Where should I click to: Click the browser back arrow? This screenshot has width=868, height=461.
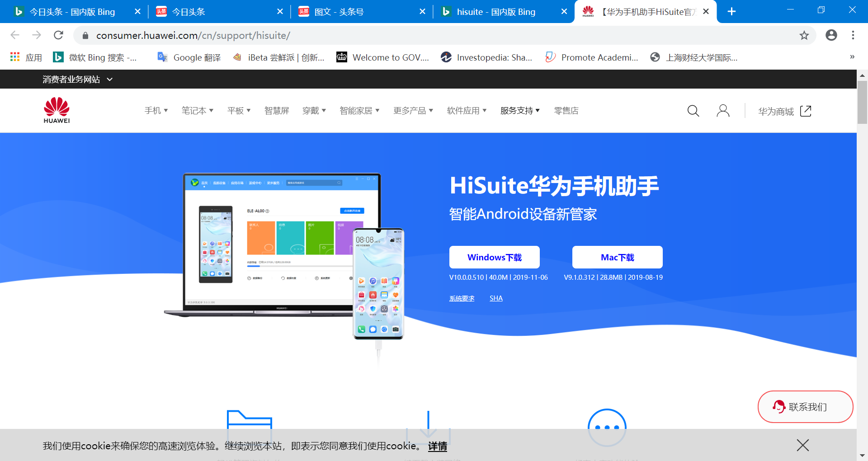click(15, 35)
